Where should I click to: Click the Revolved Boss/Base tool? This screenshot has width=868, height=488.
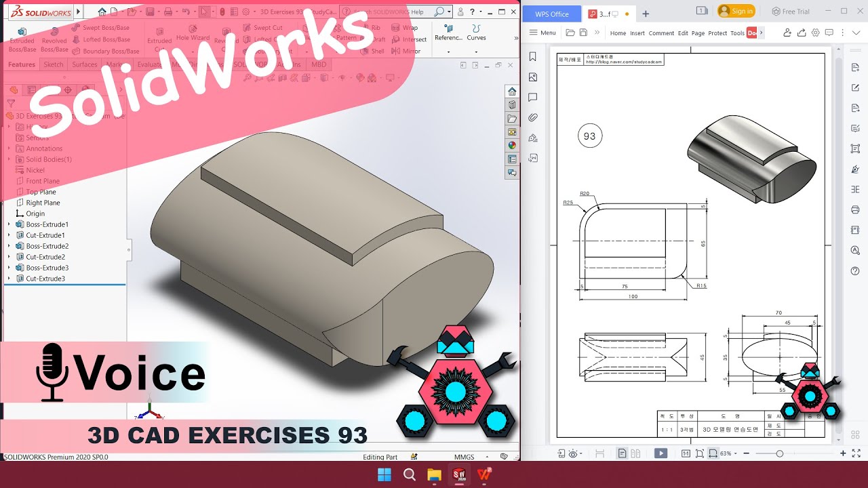click(54, 41)
